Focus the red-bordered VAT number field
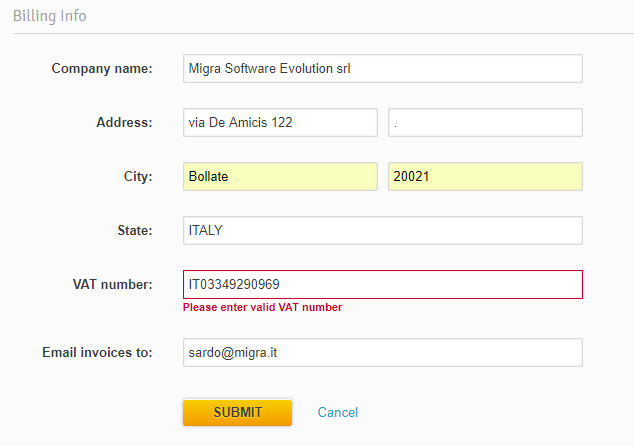This screenshot has width=634, height=446. tap(383, 285)
